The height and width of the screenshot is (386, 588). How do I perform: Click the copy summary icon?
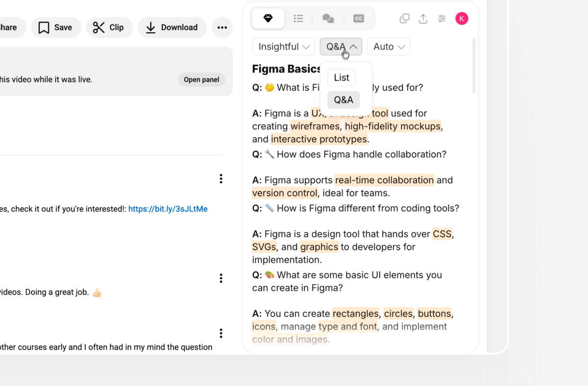click(404, 19)
